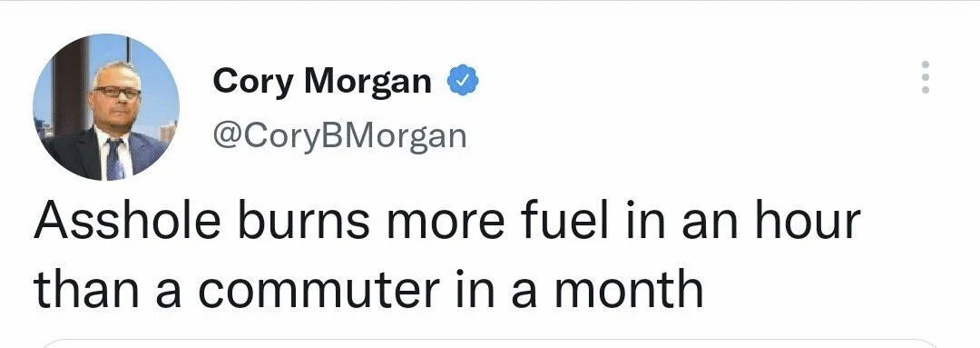980x348 pixels.
Task: Open the three-dot more options menu
Action: pyautogui.click(x=926, y=77)
